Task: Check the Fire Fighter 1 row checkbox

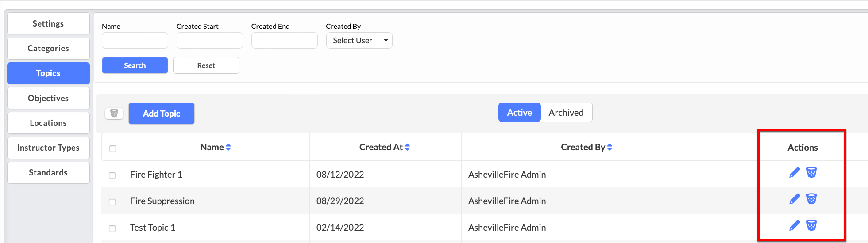Action: click(x=112, y=175)
